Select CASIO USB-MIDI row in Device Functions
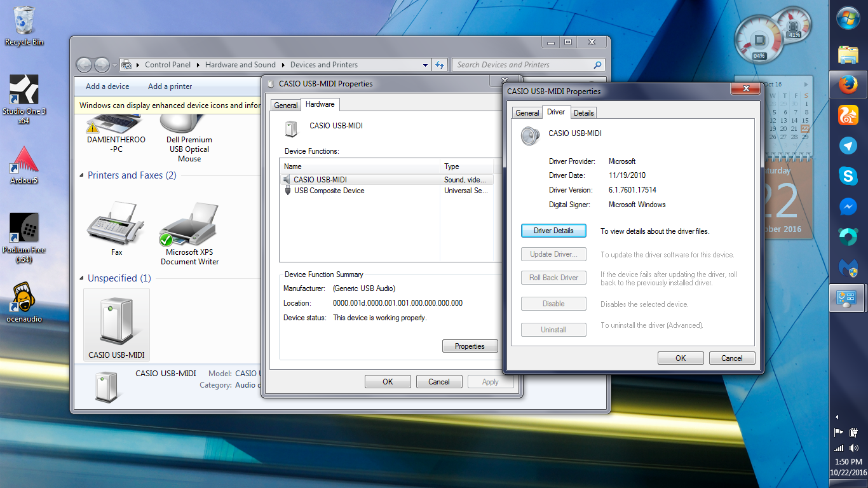This screenshot has height=488, width=868. pos(386,180)
